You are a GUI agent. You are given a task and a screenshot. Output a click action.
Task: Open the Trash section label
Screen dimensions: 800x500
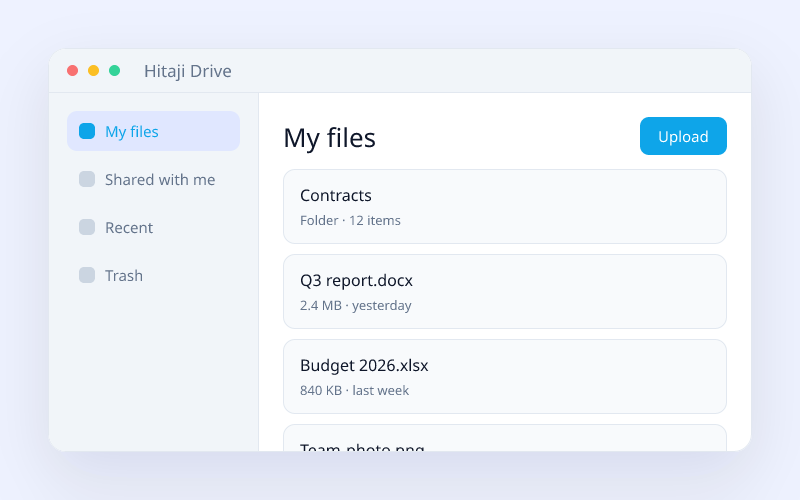(x=123, y=276)
